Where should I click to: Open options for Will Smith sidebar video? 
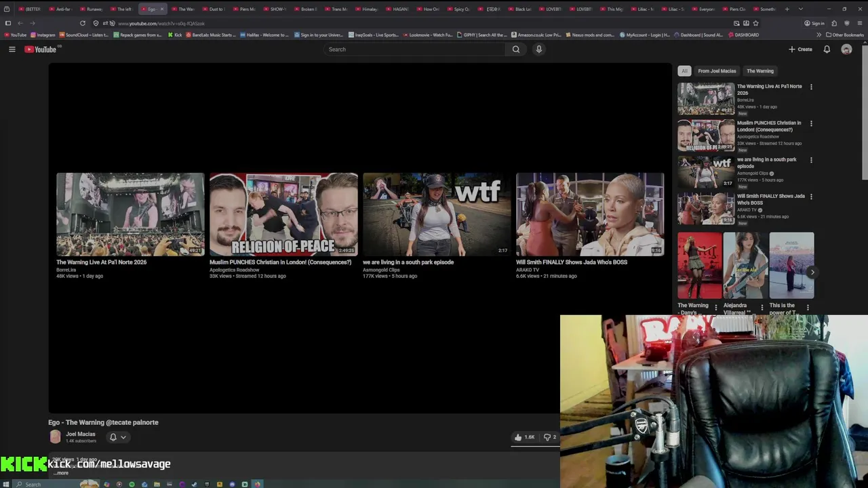811,197
